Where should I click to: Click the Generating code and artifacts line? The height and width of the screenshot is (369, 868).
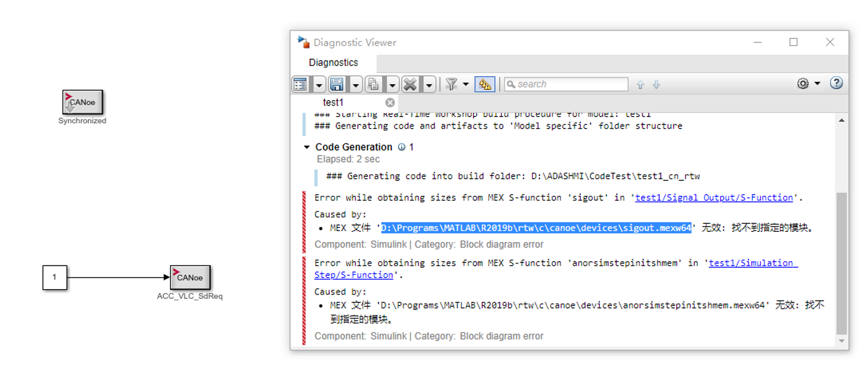point(499,126)
